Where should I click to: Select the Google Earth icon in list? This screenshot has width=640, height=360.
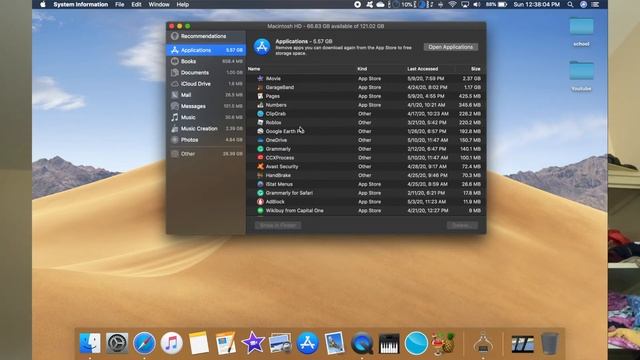(260, 131)
